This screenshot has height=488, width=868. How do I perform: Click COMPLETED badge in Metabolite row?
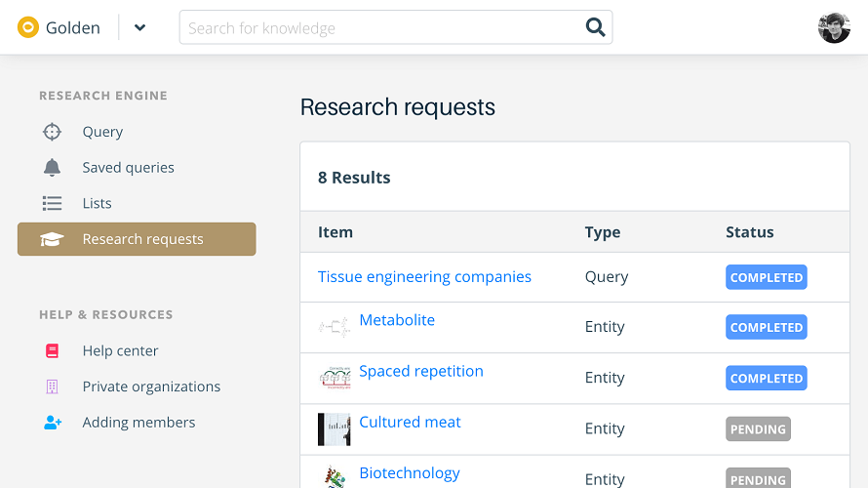pyautogui.click(x=767, y=327)
